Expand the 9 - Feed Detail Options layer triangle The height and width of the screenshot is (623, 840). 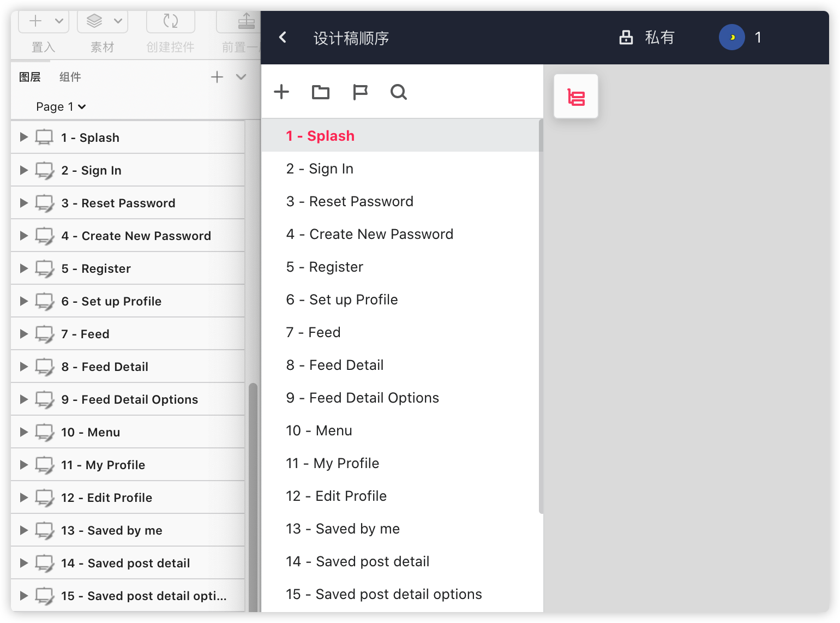pos(23,399)
